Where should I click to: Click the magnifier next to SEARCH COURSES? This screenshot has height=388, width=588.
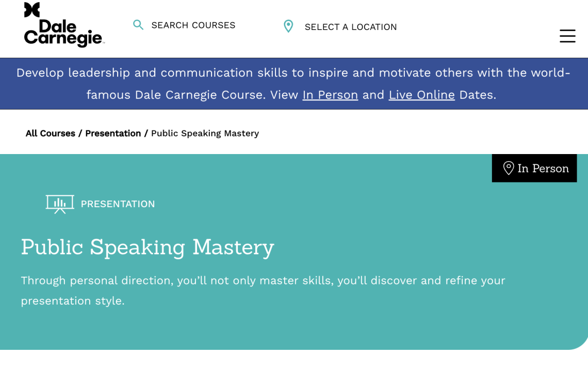138,24
